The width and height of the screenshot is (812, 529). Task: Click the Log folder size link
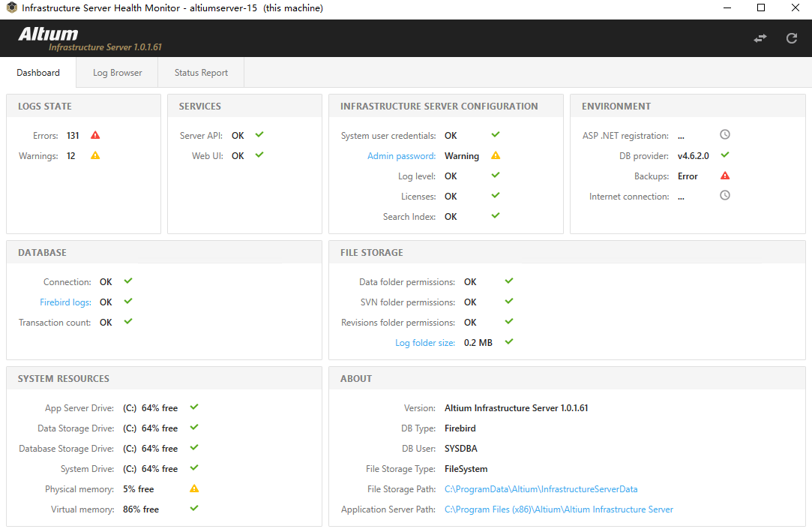point(425,343)
